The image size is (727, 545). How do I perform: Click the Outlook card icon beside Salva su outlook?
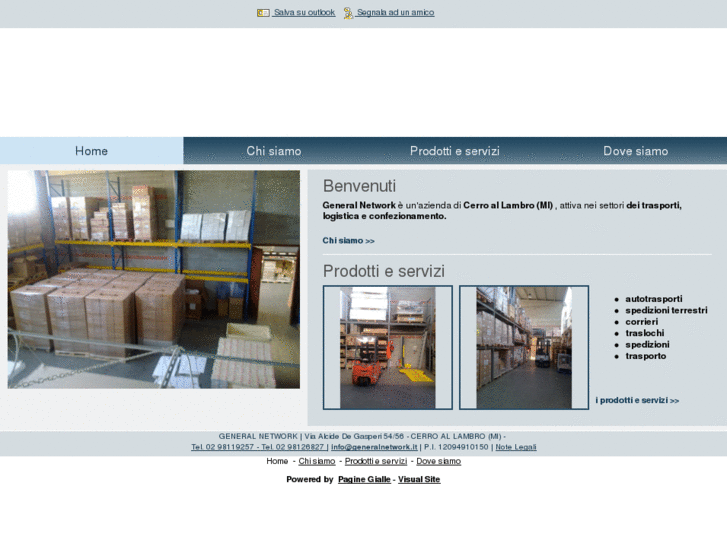[263, 13]
